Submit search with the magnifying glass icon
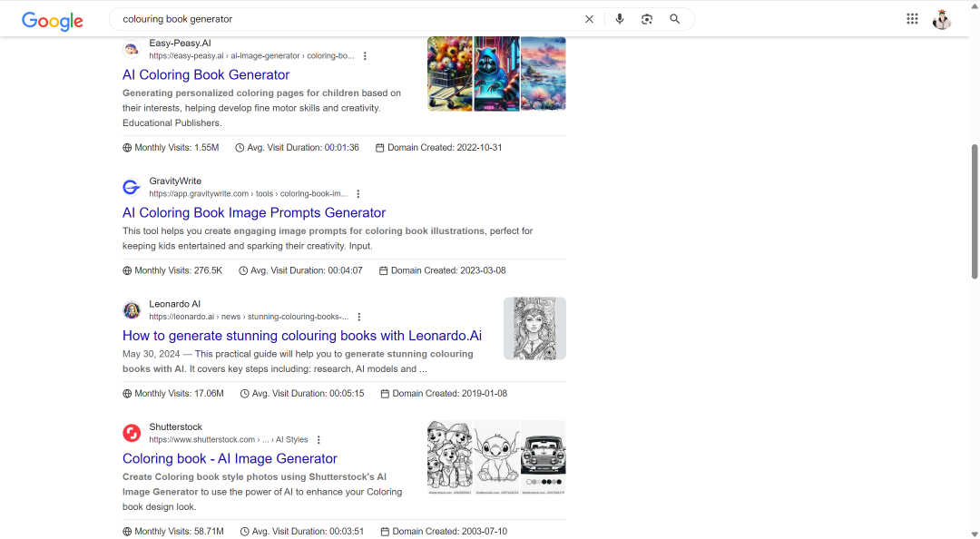This screenshot has width=980, height=539. click(x=674, y=19)
